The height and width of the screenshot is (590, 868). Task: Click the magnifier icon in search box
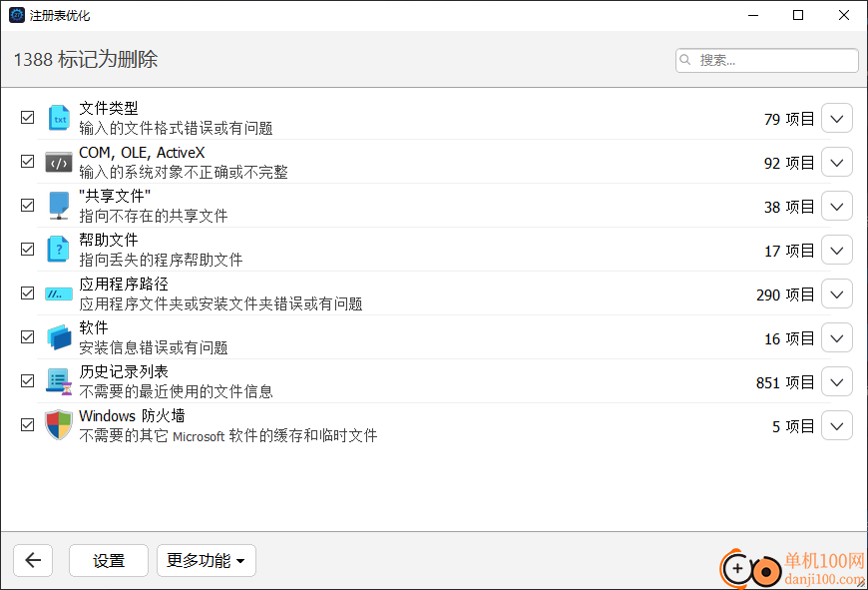click(x=685, y=60)
